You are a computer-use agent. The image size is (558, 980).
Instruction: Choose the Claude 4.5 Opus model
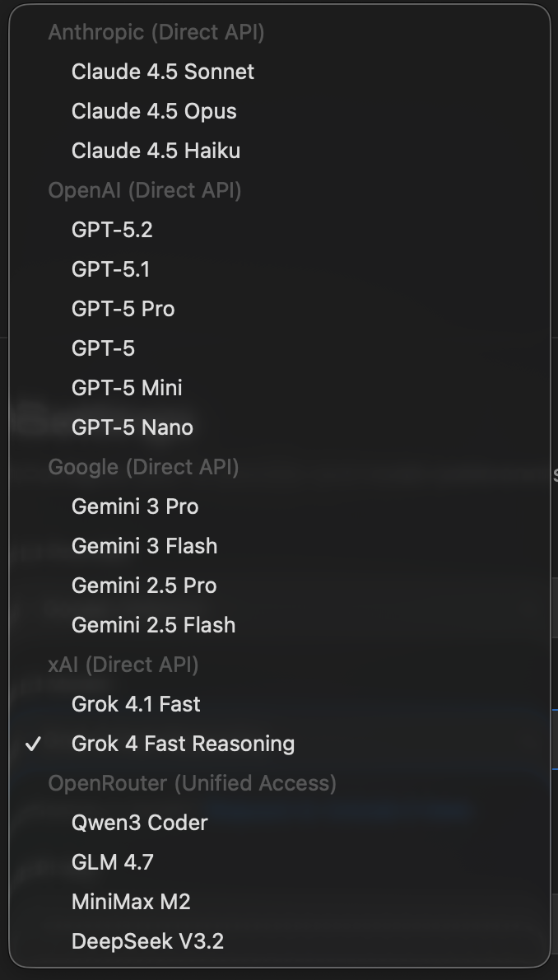pos(154,111)
